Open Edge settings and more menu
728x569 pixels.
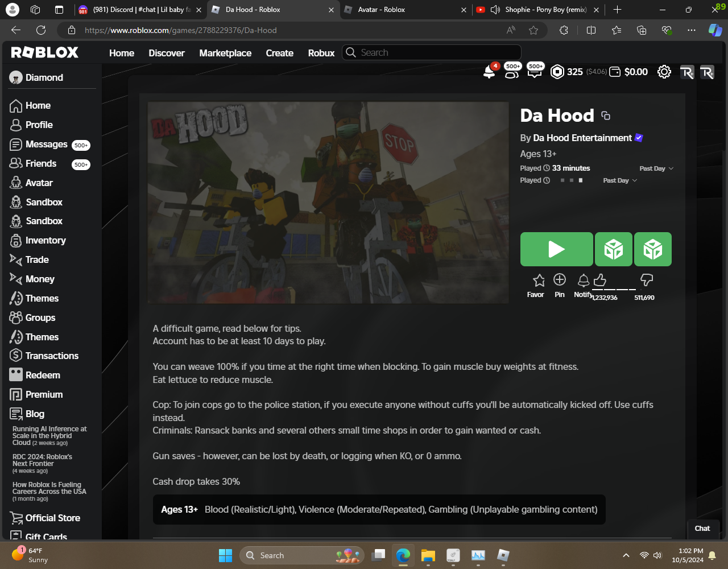point(691,30)
